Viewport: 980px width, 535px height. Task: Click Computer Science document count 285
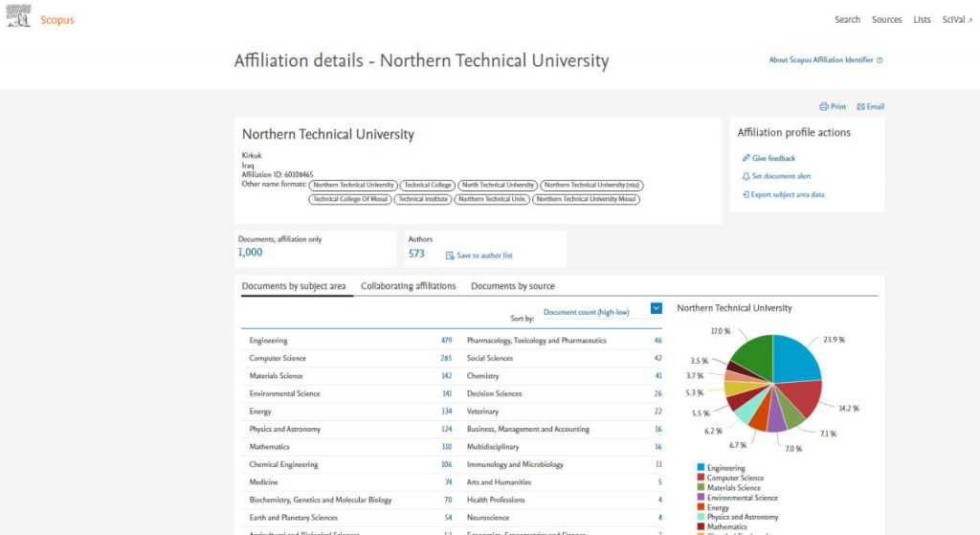click(446, 358)
